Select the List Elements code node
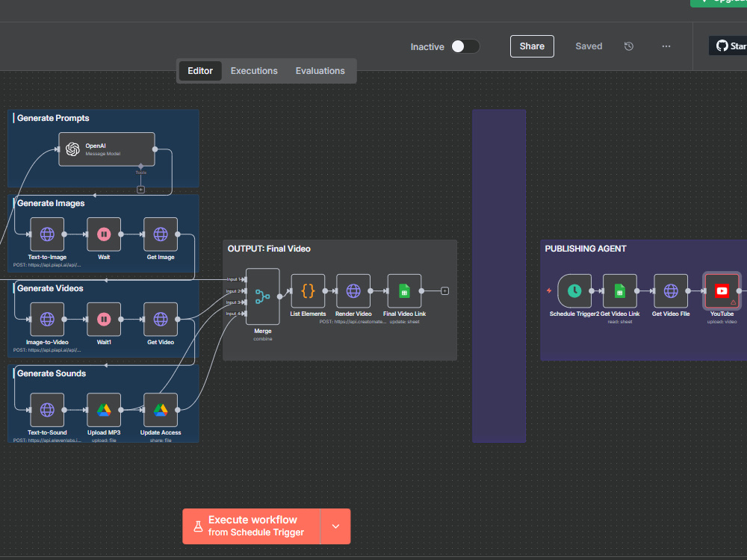The height and width of the screenshot is (560, 747). click(x=308, y=290)
